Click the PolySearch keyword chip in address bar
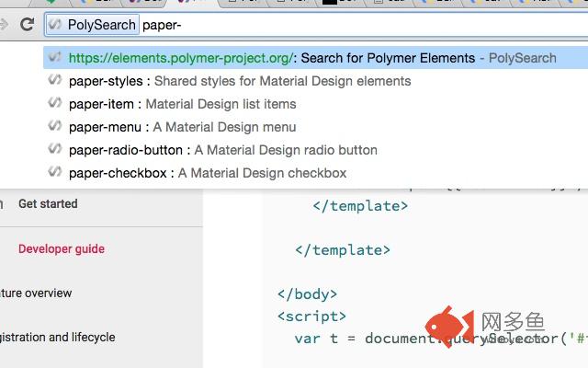 click(93, 25)
